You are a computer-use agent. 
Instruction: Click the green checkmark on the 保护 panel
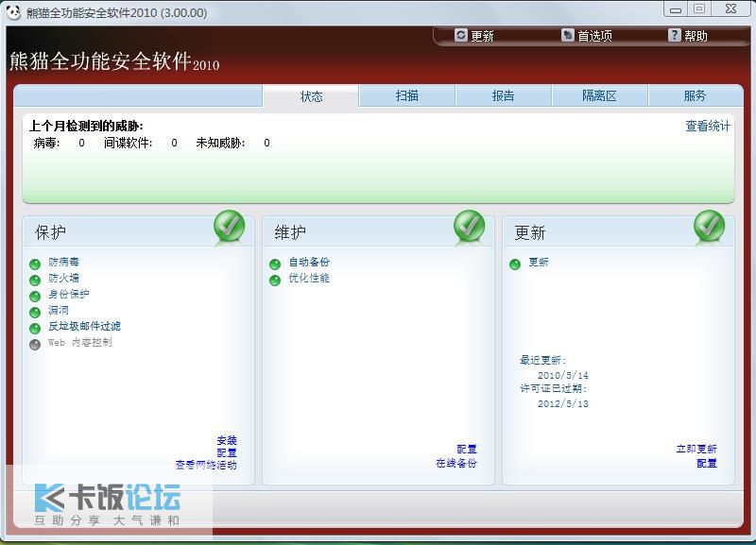click(230, 226)
